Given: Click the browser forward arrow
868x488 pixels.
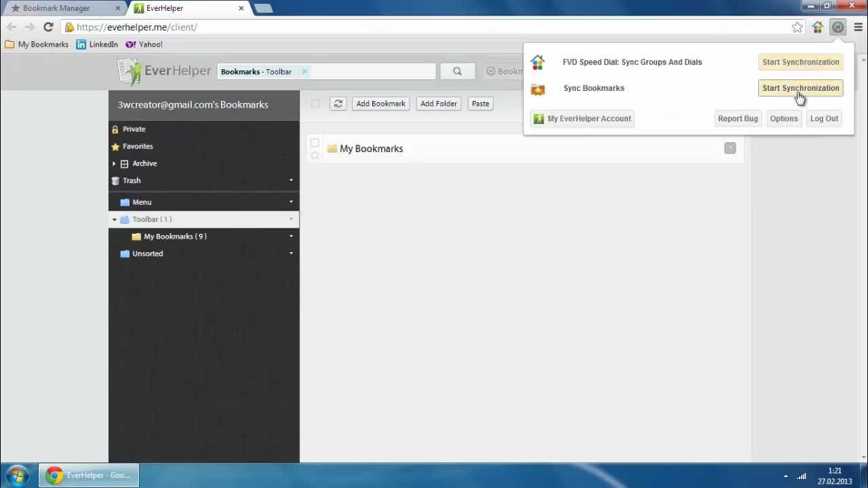Looking at the screenshot, I should pos(30,27).
